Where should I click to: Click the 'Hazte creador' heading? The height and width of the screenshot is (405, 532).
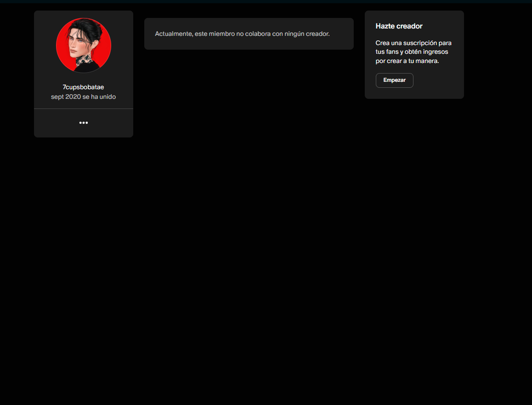[399, 26]
